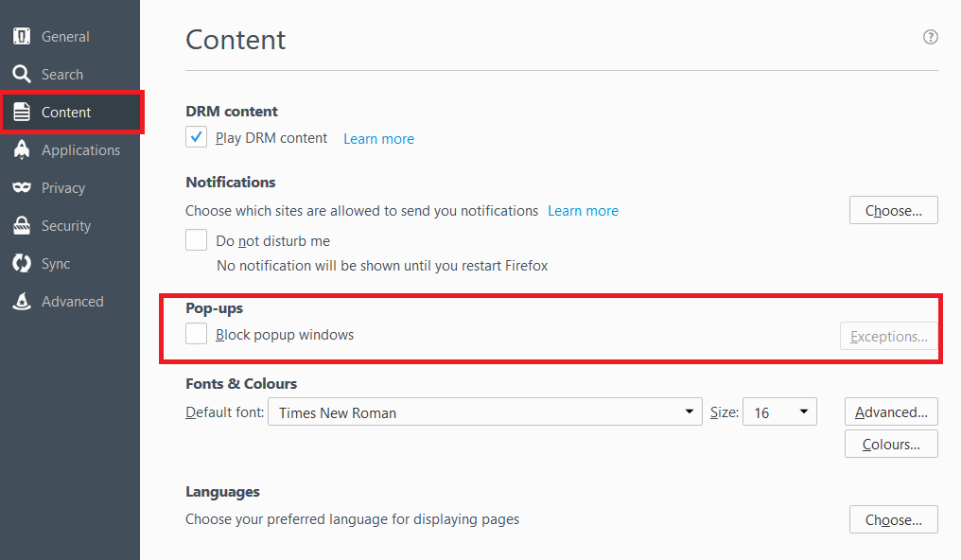This screenshot has height=560, width=961.
Task: Click the help question mark icon
Action: [931, 37]
